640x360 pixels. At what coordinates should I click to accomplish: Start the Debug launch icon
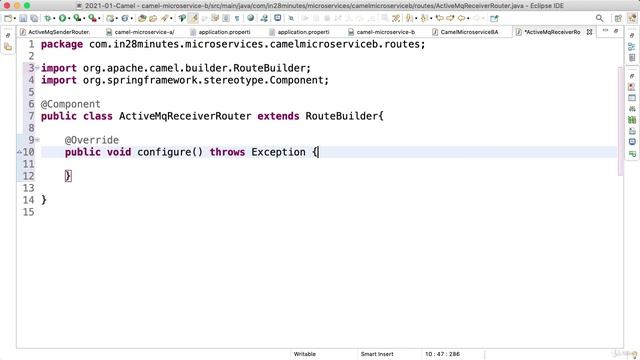[x=47, y=18]
